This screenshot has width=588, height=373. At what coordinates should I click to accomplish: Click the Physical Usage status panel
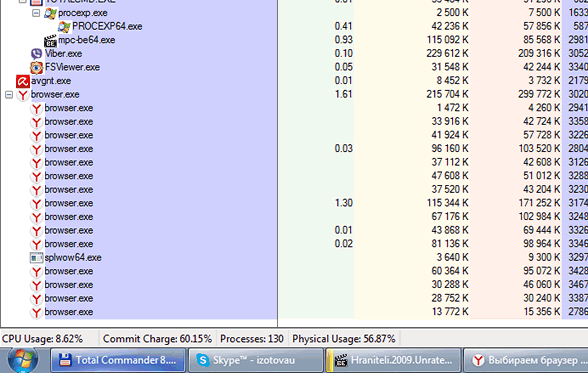[344, 339]
